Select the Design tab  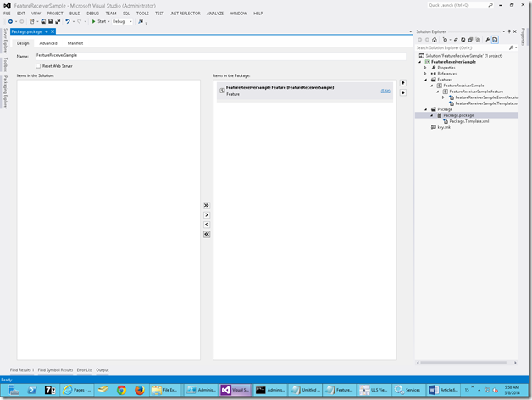coord(23,43)
